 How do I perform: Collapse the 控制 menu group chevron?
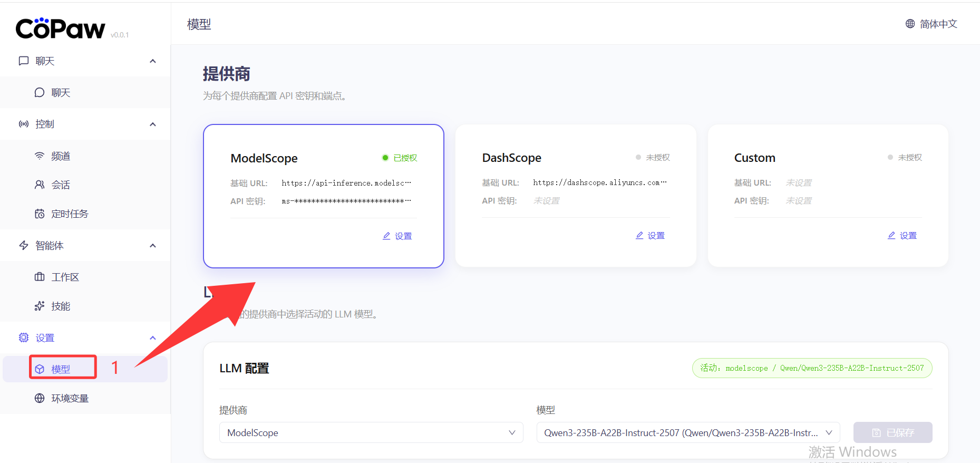tap(153, 124)
